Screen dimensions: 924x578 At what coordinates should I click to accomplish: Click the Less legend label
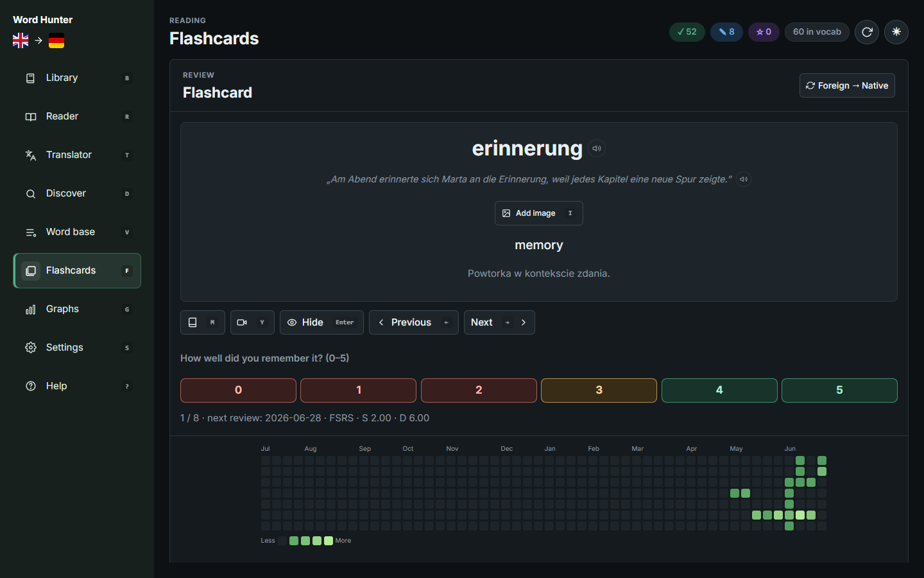[268, 541]
